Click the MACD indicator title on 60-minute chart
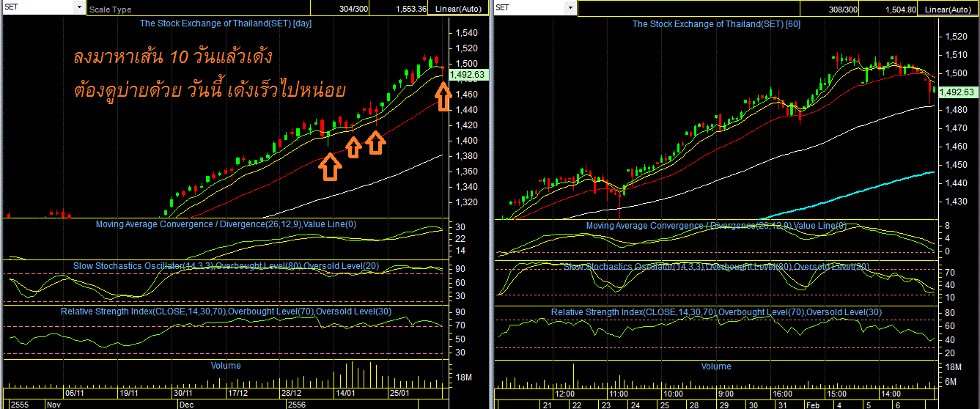 pyautogui.click(x=716, y=226)
